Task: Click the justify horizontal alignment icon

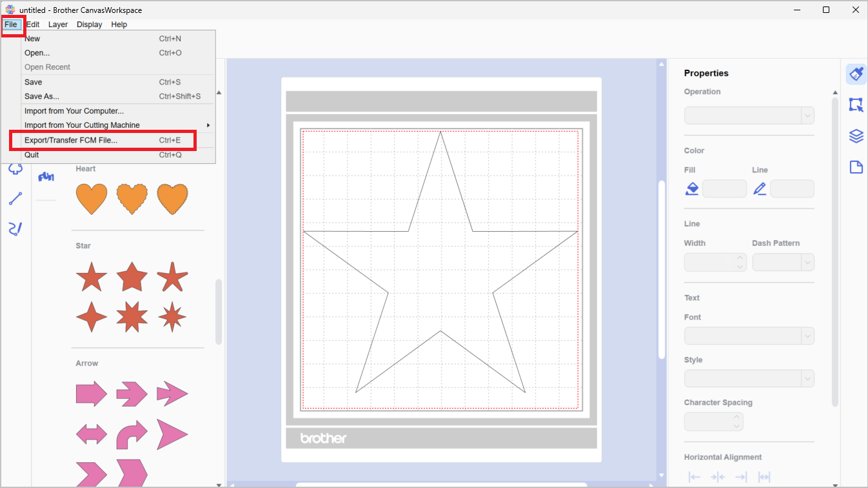Action: 764,477
